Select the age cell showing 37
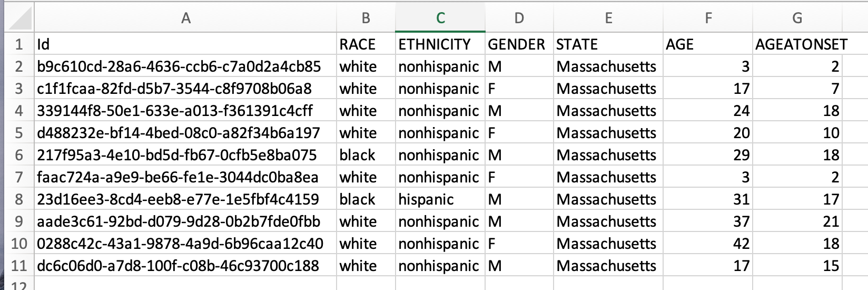868x290 pixels. pyautogui.click(x=708, y=221)
